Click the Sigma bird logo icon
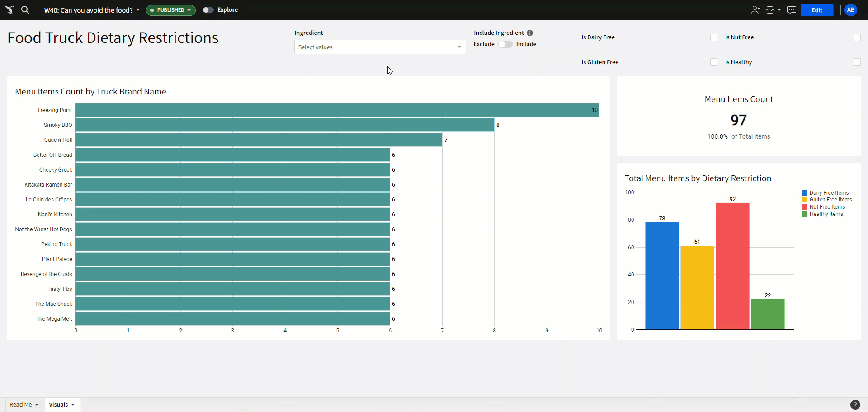 coord(10,10)
